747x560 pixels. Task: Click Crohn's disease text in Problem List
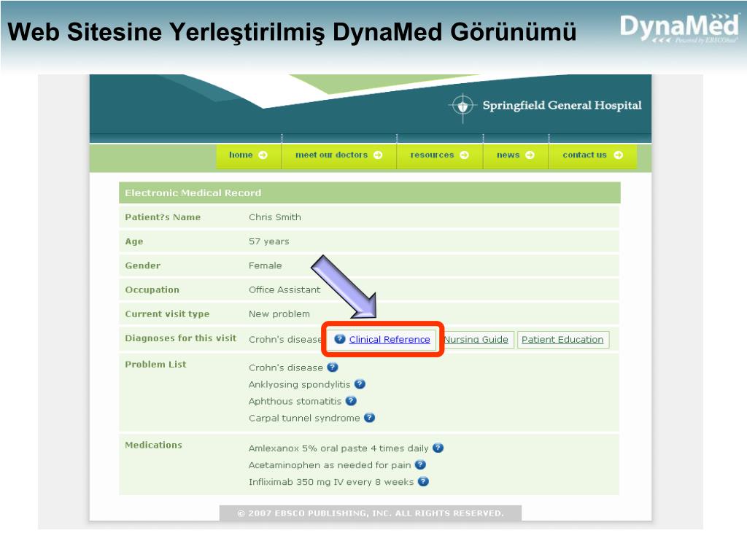tap(286, 367)
